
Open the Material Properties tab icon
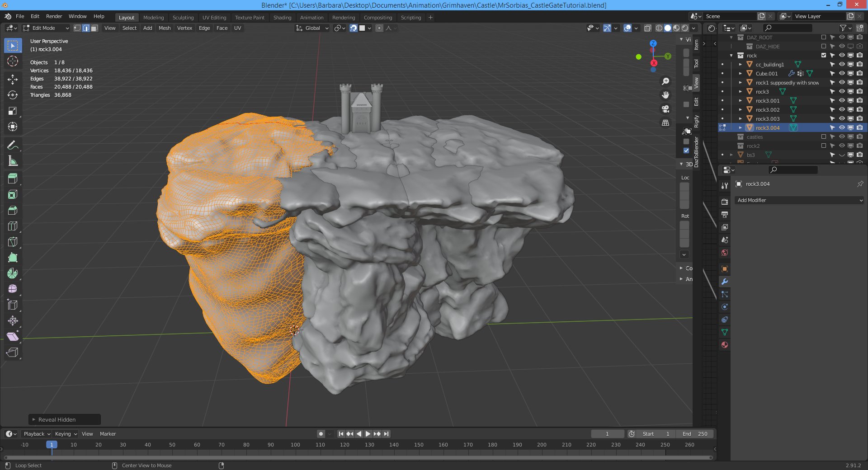pos(725,345)
